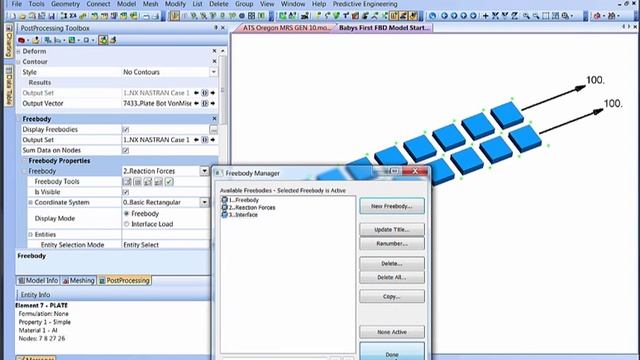Select the Interface Load radio button

[x=127, y=224]
